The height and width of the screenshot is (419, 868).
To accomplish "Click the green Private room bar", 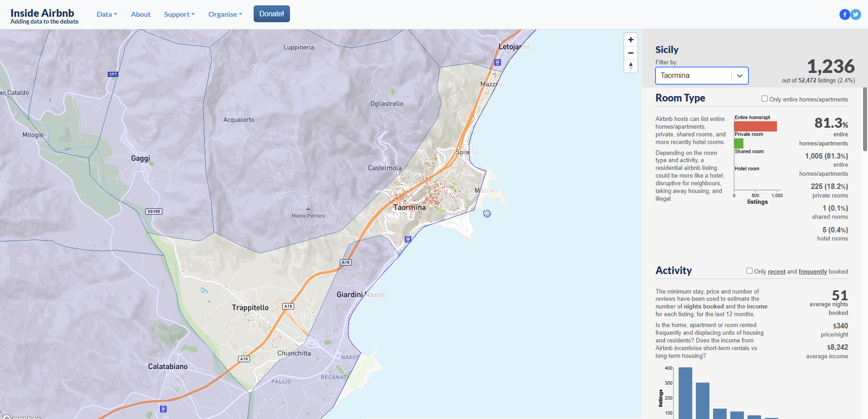I will pyautogui.click(x=739, y=144).
